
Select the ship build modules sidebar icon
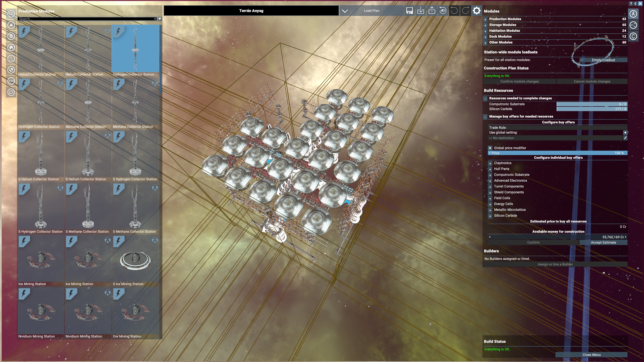(11, 25)
